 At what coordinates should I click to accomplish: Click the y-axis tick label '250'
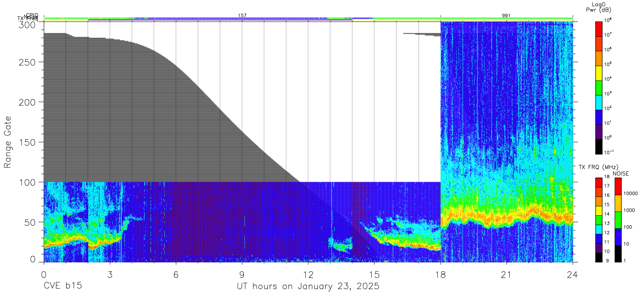point(28,62)
